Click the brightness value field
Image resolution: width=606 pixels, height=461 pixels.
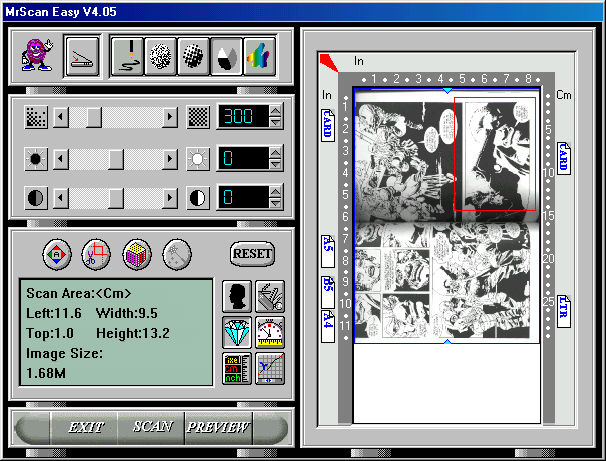pos(244,158)
